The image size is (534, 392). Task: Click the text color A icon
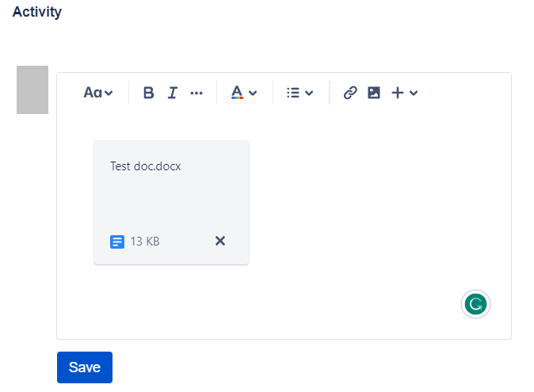(x=236, y=93)
